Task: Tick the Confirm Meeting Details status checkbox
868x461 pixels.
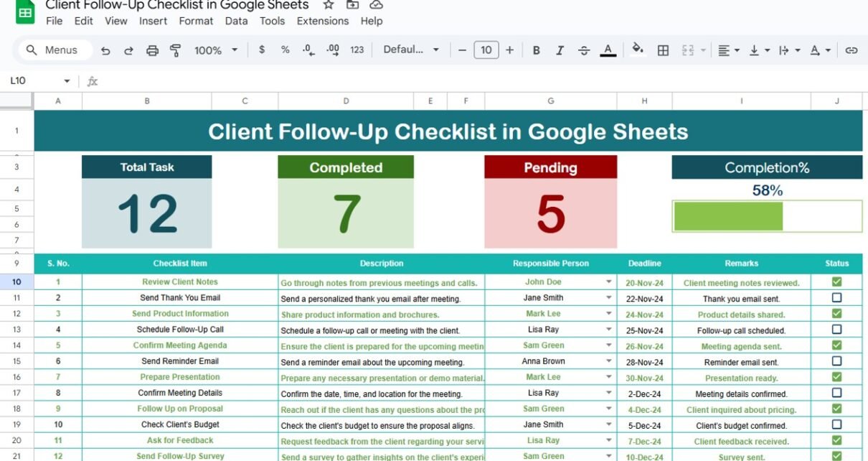Action: tap(836, 393)
